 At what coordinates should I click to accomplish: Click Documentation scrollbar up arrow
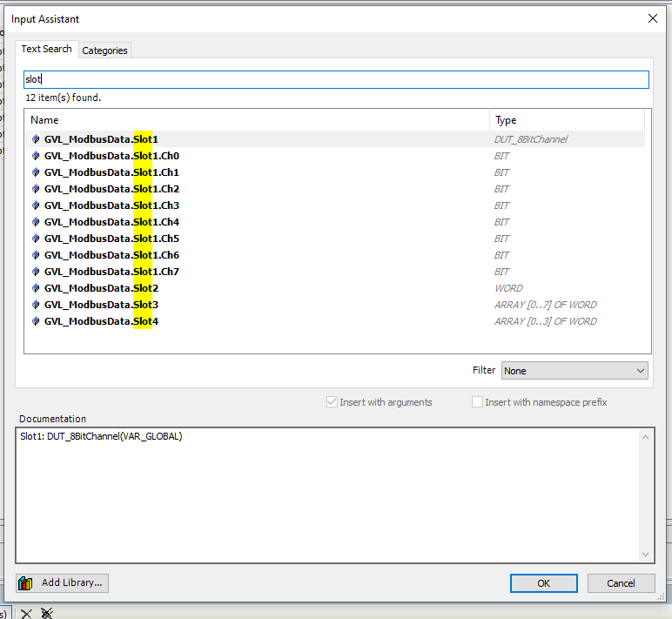[645, 437]
